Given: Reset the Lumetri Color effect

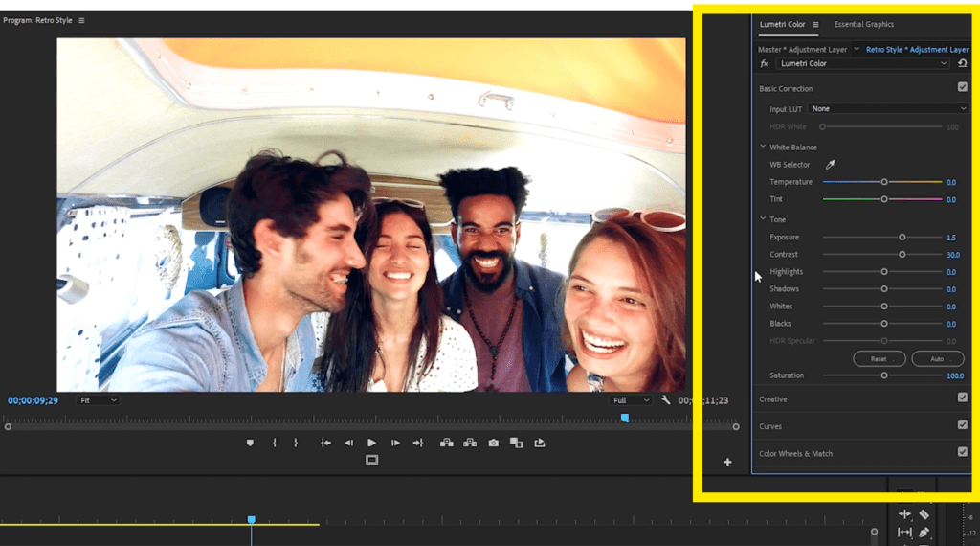Looking at the screenshot, I should coord(963,63).
